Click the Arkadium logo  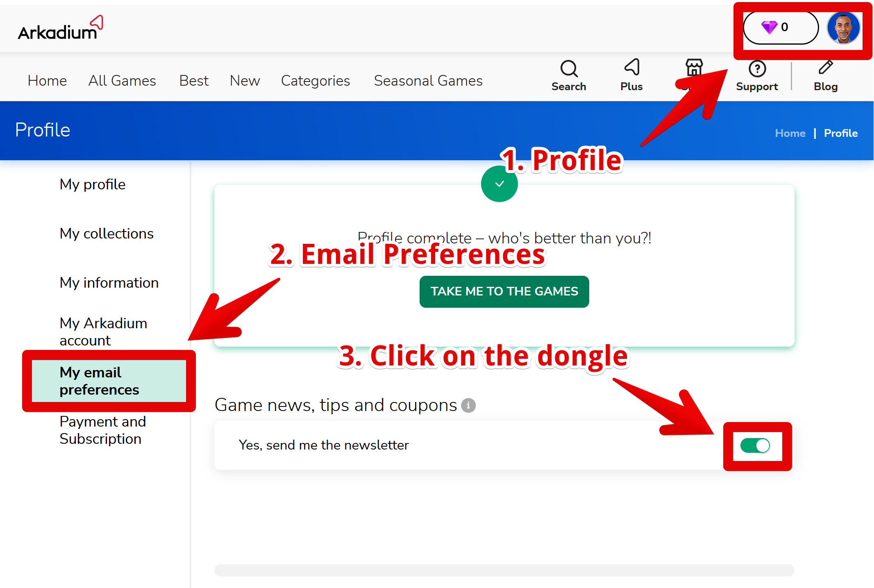60,29
